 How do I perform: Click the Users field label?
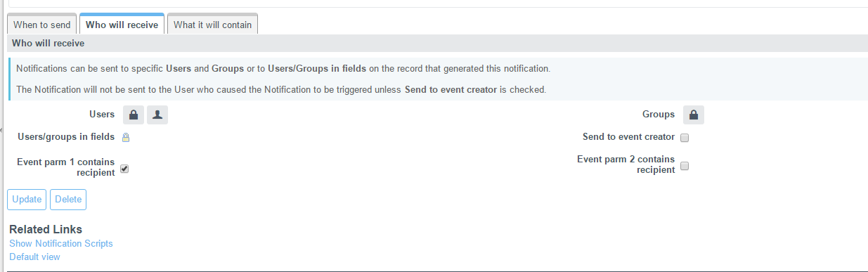102,115
